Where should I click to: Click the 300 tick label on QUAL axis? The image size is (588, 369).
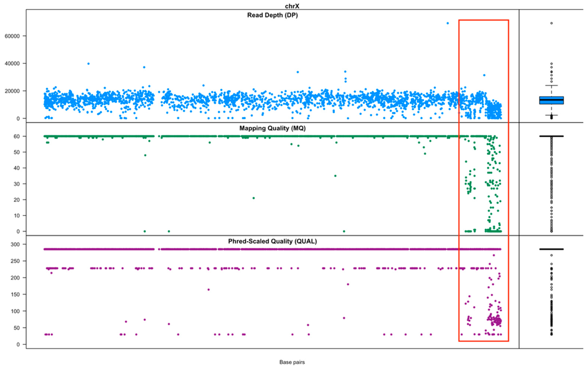(x=15, y=244)
